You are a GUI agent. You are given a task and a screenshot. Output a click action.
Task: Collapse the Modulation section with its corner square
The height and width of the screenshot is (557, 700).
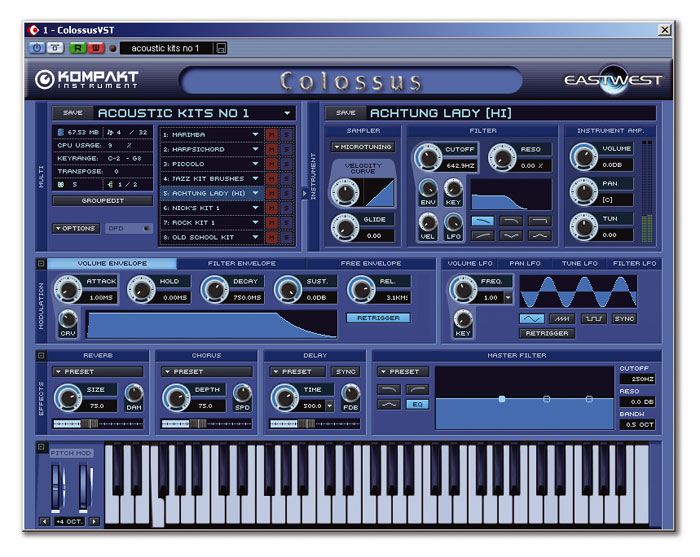click(x=41, y=264)
